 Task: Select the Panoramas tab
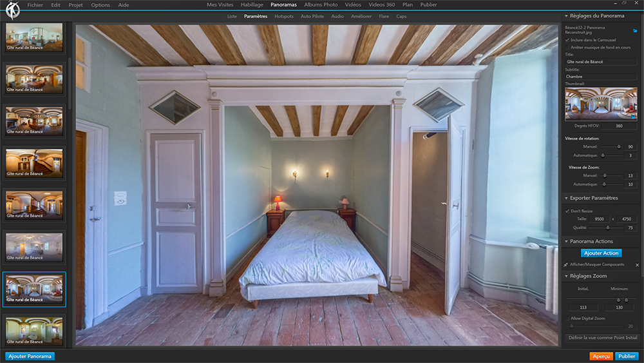[283, 5]
